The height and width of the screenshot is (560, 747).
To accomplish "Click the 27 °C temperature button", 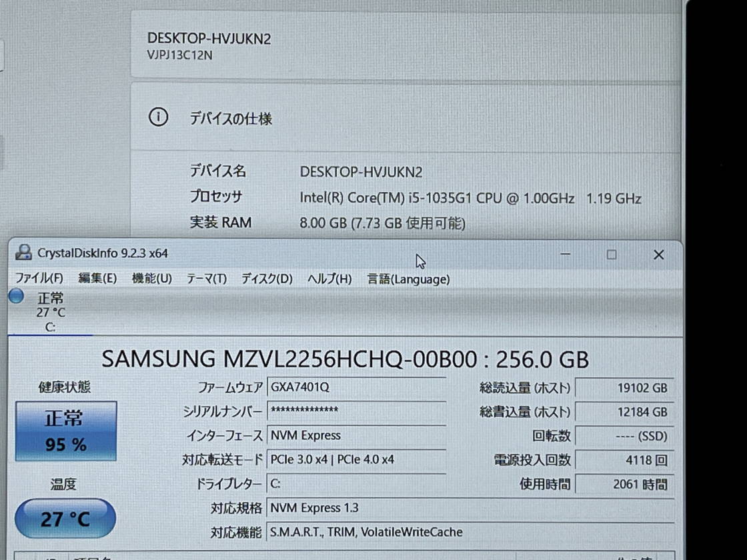I will (x=65, y=519).
